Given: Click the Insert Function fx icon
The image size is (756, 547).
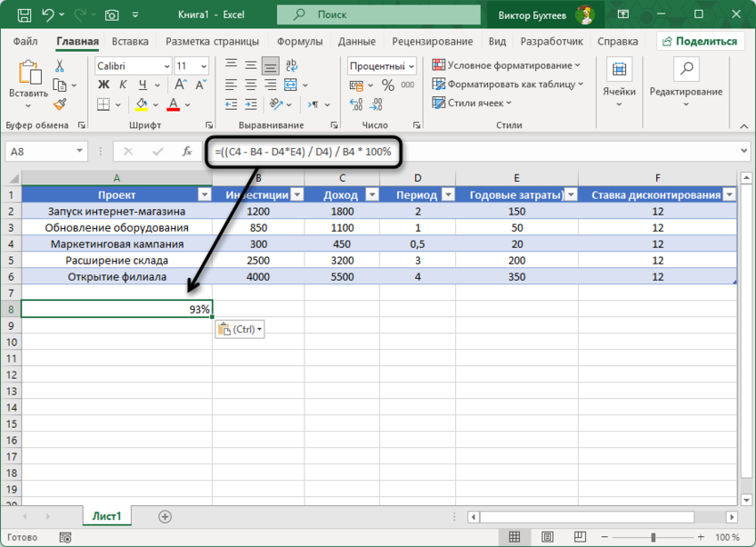Looking at the screenshot, I should [189, 152].
